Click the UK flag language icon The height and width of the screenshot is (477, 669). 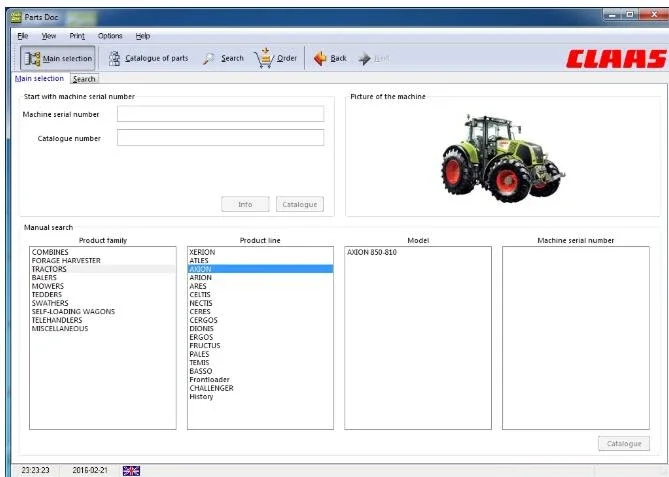131,470
